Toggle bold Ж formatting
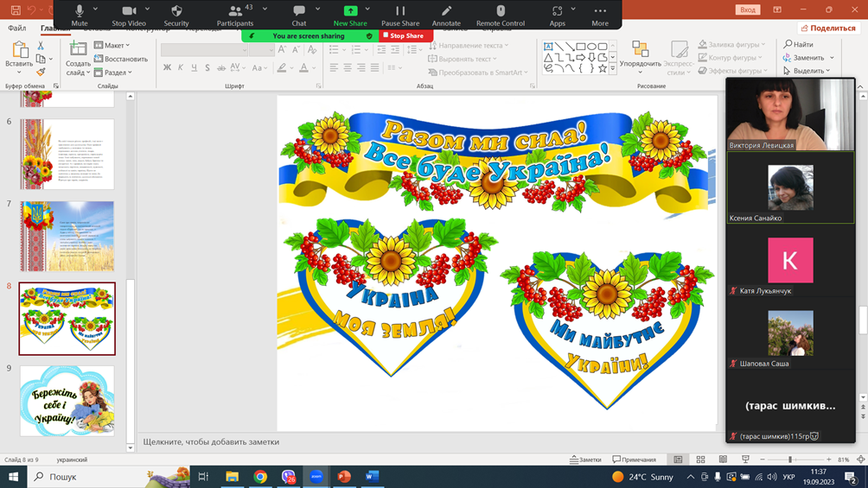This screenshot has height=488, width=868. click(x=167, y=67)
